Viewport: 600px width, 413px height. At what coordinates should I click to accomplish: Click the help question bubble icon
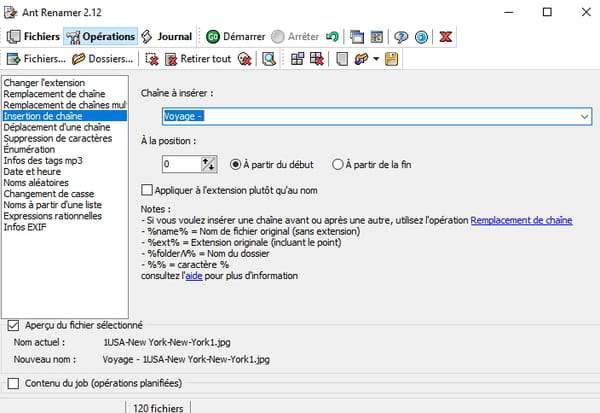401,37
